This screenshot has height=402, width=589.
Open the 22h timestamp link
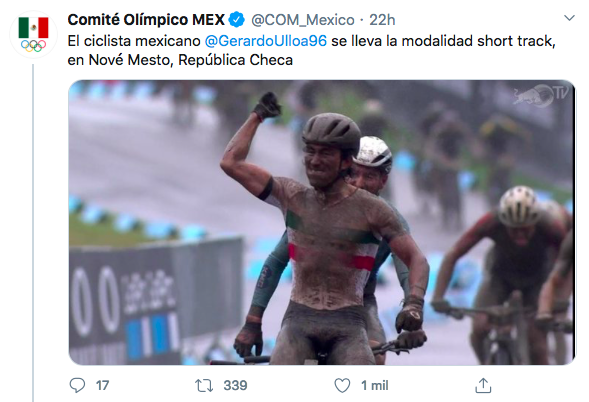382,20
